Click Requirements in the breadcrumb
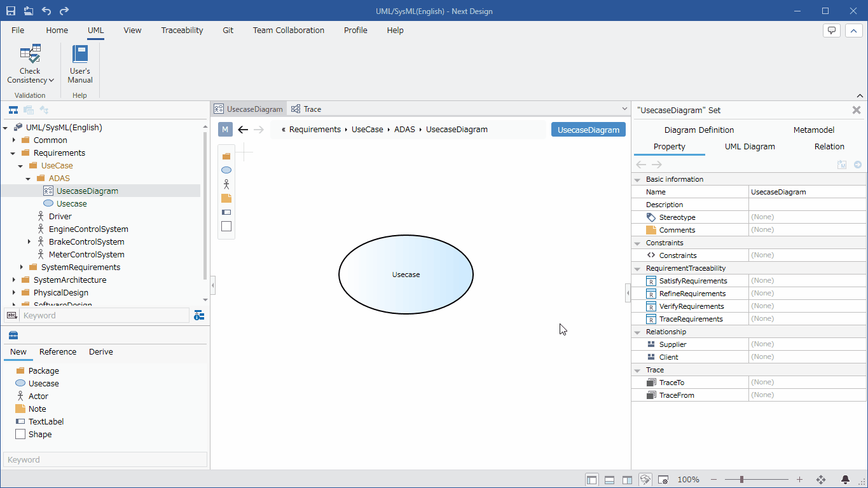Viewport: 868px width, 488px height. click(315, 130)
